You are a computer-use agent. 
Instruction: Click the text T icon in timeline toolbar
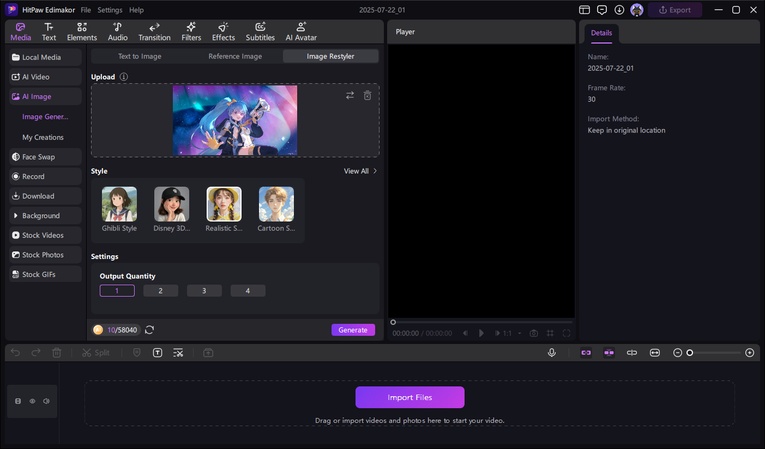(x=158, y=353)
